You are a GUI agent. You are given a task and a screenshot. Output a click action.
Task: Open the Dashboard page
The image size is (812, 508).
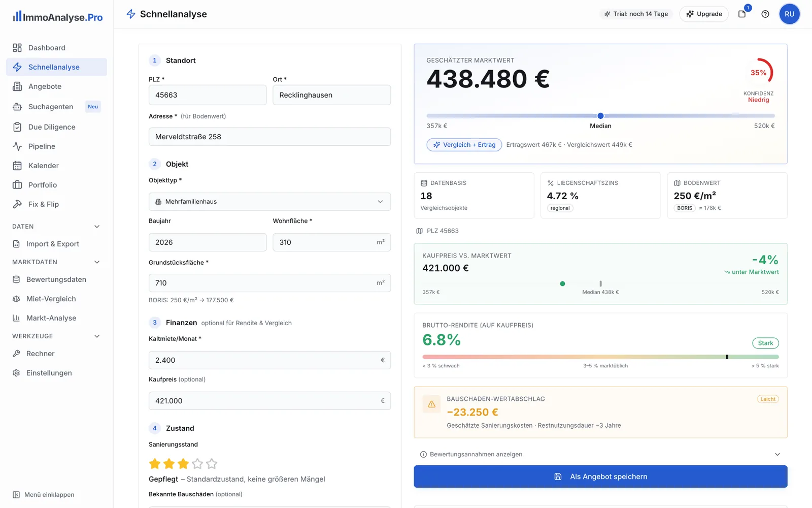point(56,48)
